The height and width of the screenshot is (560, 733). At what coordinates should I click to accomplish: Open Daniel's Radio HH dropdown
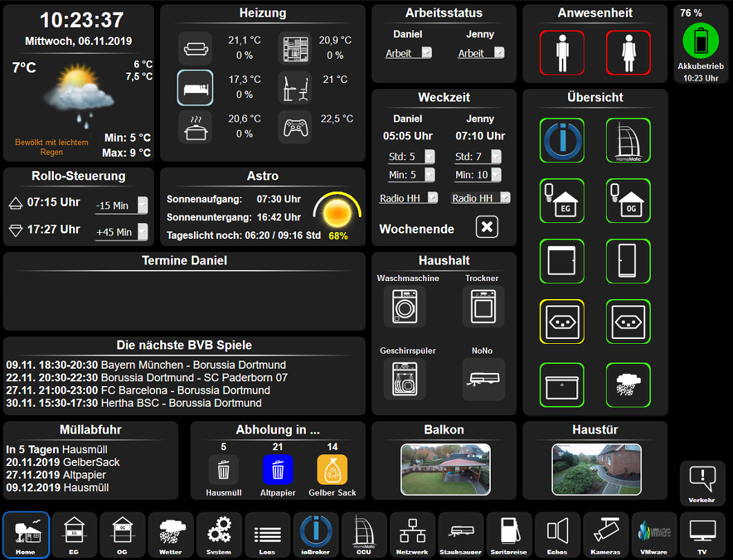(x=408, y=198)
